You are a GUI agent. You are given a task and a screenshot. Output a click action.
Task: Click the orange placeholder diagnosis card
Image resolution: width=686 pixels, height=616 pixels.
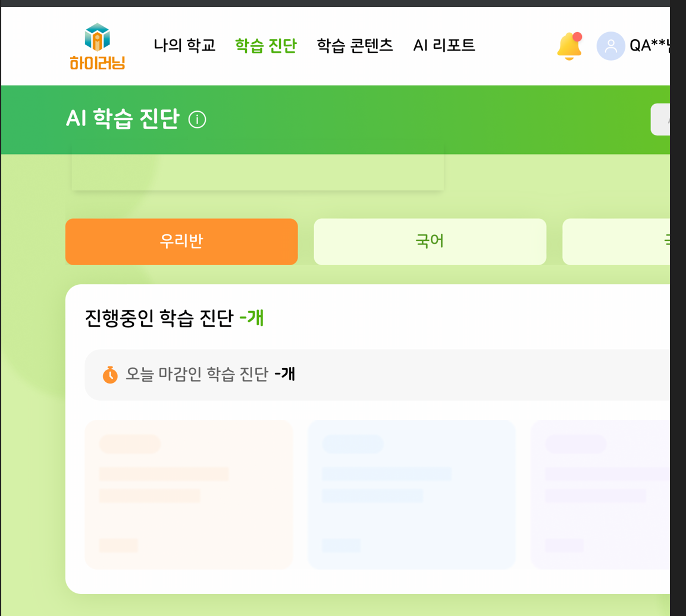tap(189, 494)
